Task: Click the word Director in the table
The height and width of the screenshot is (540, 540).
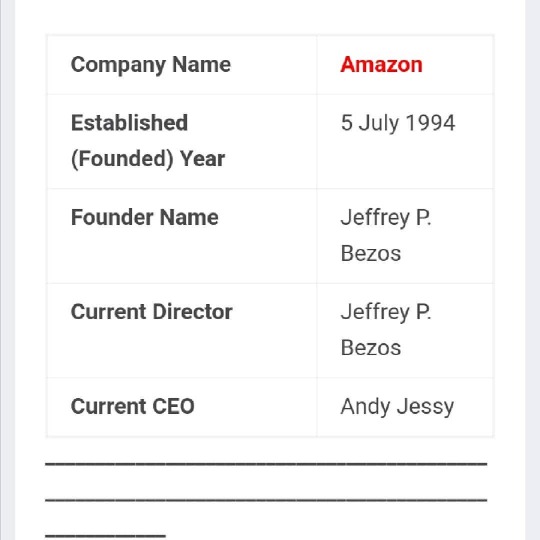Action: (x=193, y=312)
